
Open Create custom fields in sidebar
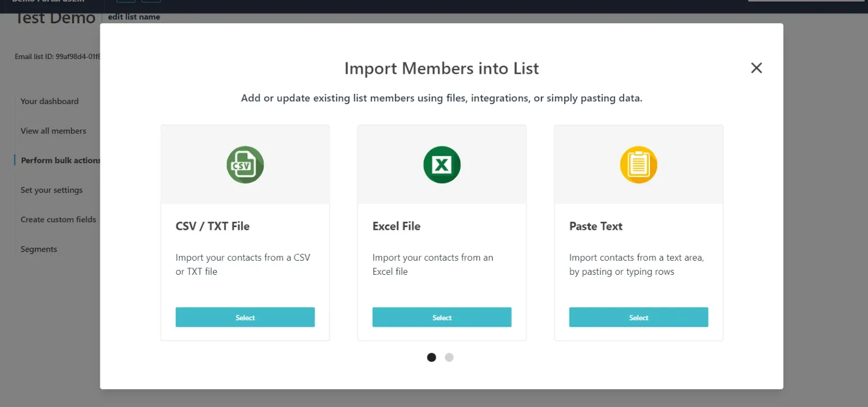point(58,219)
